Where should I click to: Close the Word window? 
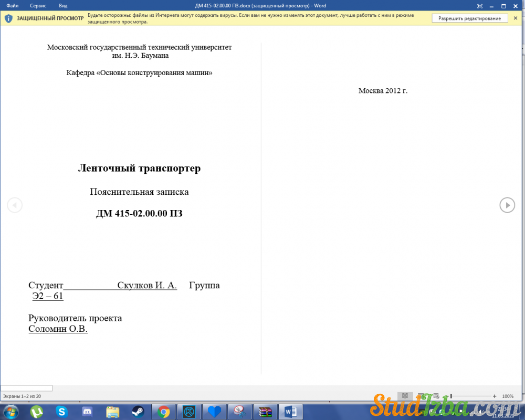click(516, 6)
